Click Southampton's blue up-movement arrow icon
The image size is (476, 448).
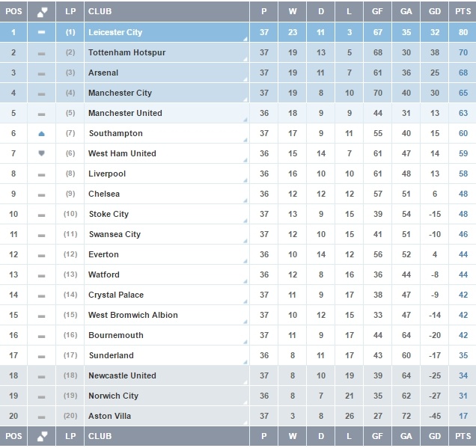(42, 133)
